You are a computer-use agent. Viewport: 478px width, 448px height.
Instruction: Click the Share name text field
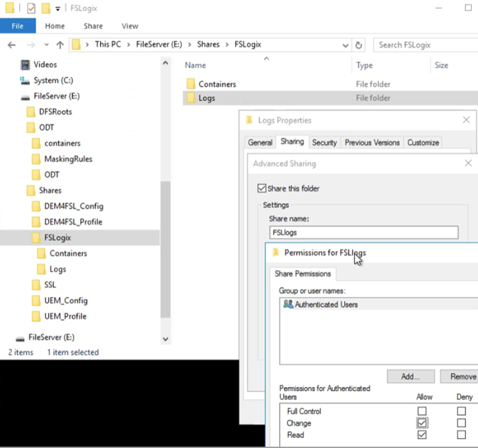pyautogui.click(x=363, y=232)
